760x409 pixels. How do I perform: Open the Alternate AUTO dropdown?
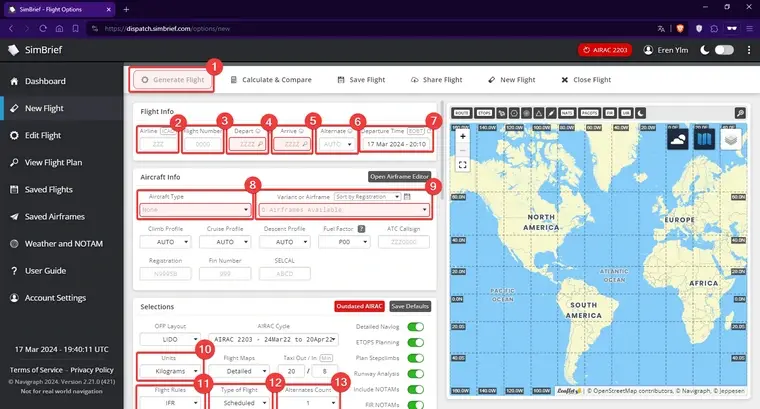[336, 144]
